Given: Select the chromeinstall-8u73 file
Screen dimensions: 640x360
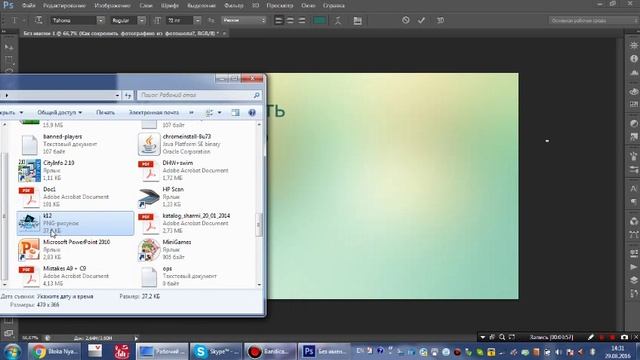Looking at the screenshot, I should [x=194, y=144].
